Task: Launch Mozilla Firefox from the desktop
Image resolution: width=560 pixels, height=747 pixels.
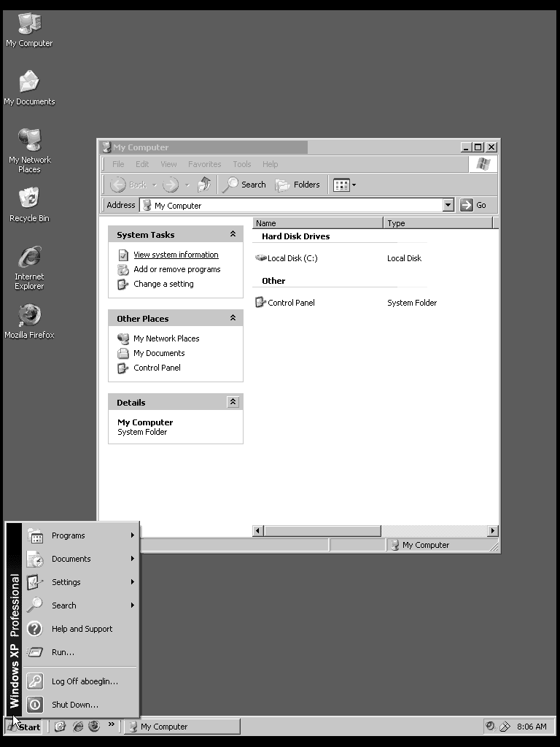Action: [x=29, y=322]
